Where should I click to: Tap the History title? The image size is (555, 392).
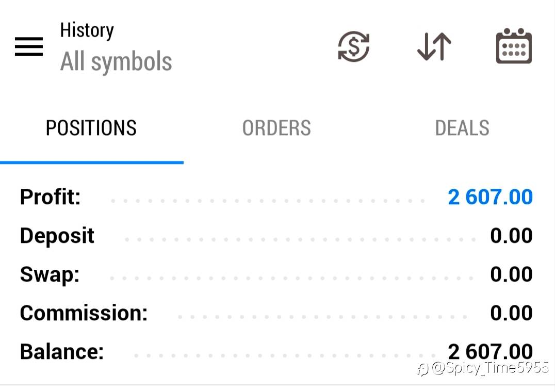click(87, 30)
